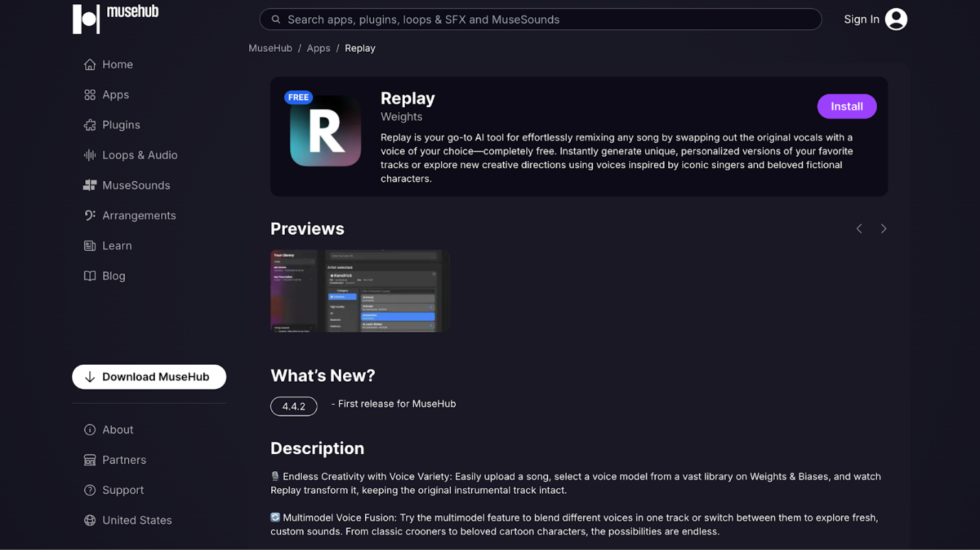Change region from United States

(x=137, y=520)
